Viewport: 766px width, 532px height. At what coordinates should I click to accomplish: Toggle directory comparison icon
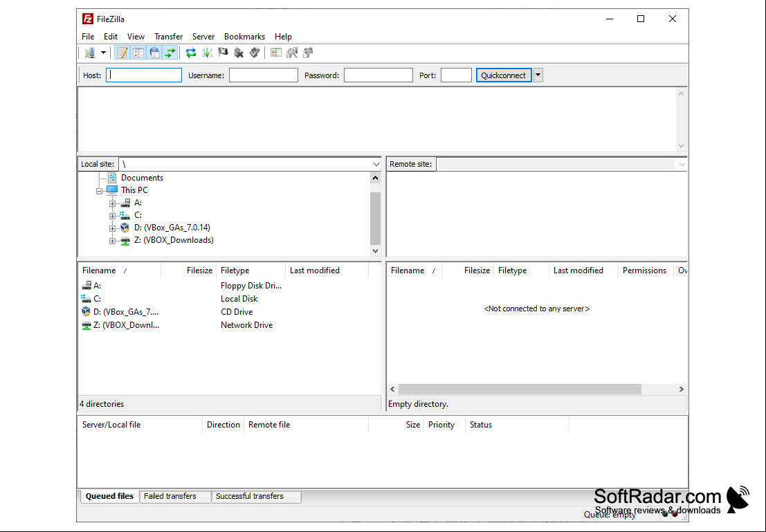pyautogui.click(x=292, y=53)
